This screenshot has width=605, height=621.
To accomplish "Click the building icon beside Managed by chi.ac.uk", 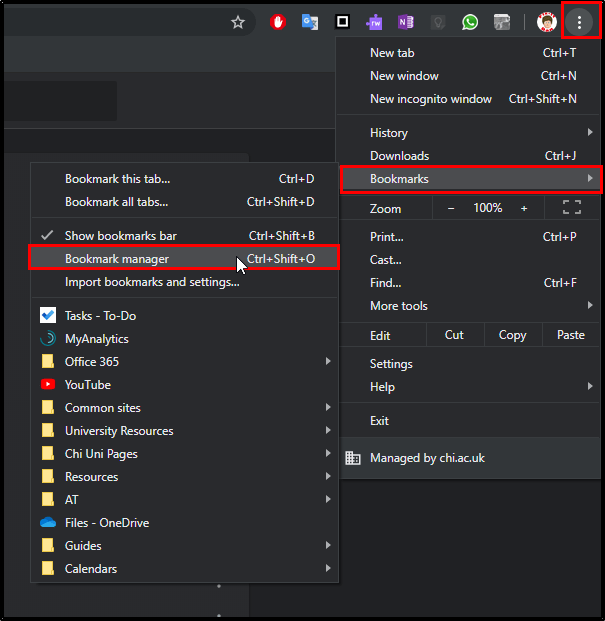I will pos(353,458).
